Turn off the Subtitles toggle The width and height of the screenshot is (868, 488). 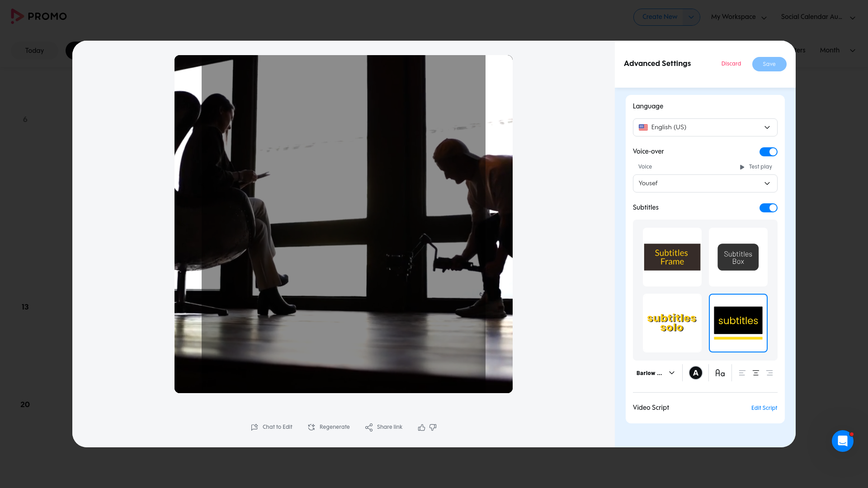(768, 207)
